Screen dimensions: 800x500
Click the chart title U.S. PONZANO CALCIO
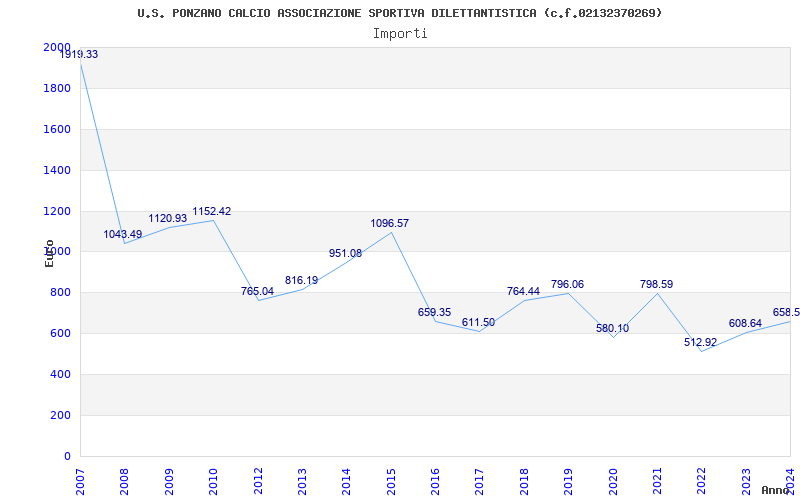point(399,13)
